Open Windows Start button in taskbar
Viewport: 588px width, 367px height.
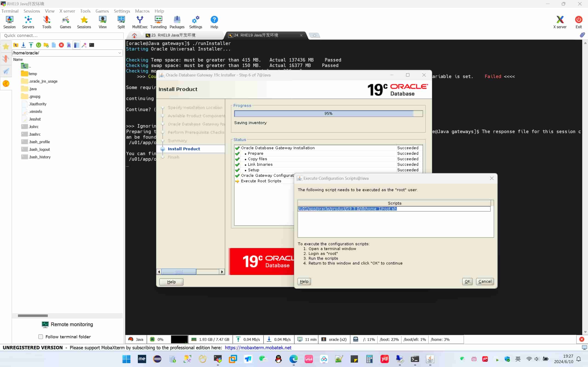126,359
